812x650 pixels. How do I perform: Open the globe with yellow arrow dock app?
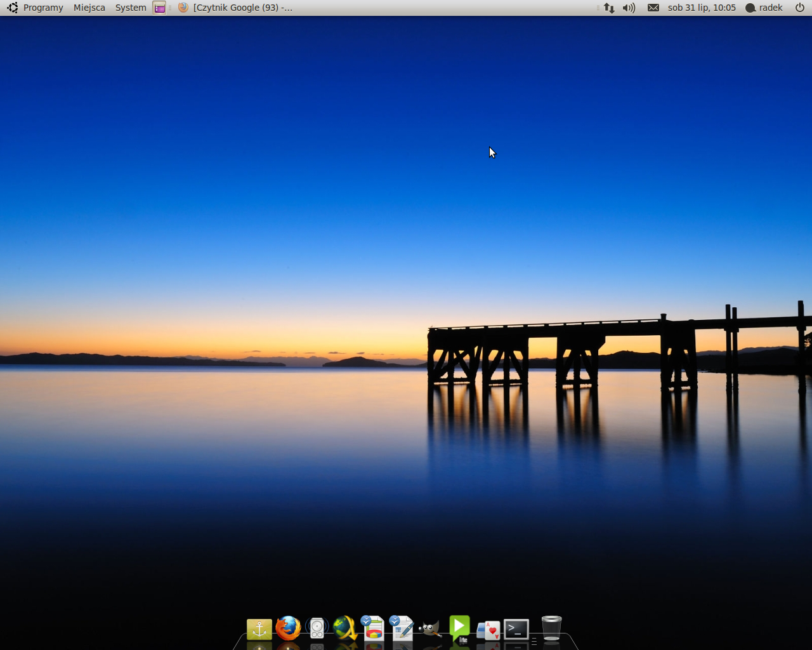pyautogui.click(x=345, y=628)
